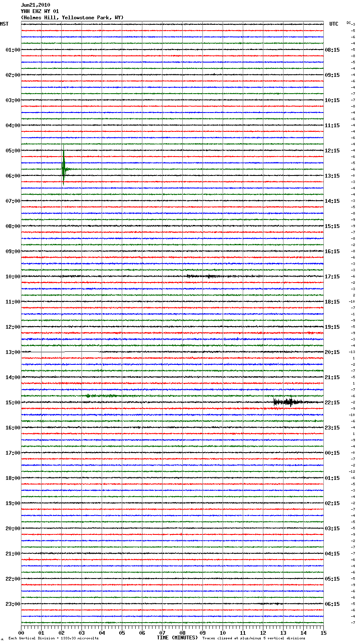Click the 06:15 UTC time label
The height and width of the screenshot is (644, 357).
tap(332, 604)
